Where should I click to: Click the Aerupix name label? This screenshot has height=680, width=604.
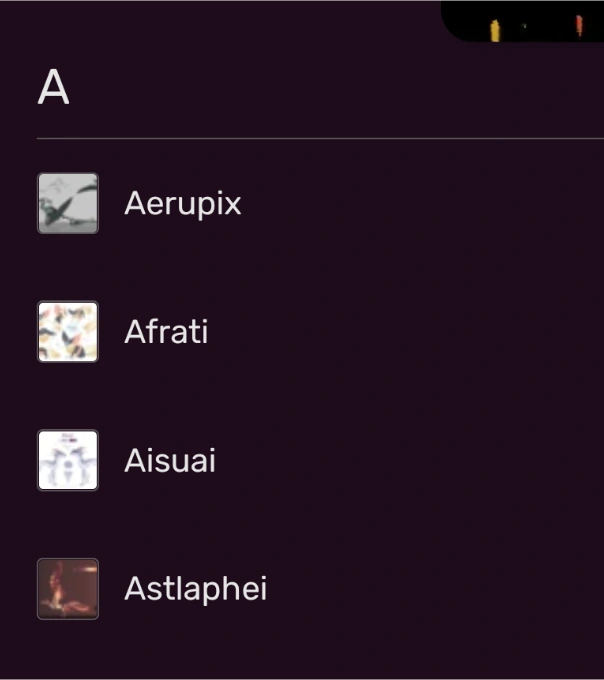(183, 203)
